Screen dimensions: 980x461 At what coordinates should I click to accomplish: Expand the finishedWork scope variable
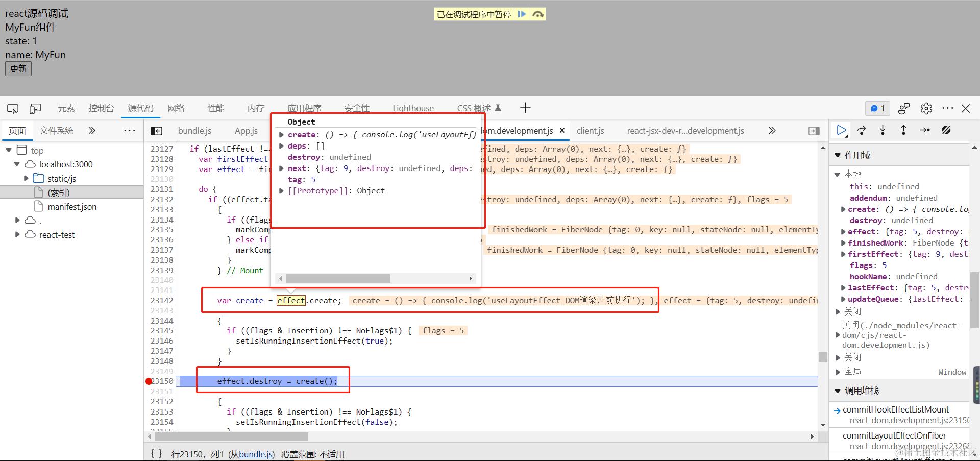[x=843, y=243]
